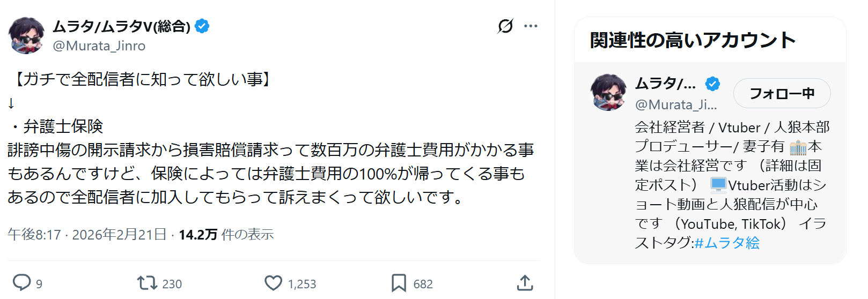Screen dimensions: 868x299
Task: Click the sidebar ムラタ/... account name
Action: [665, 84]
